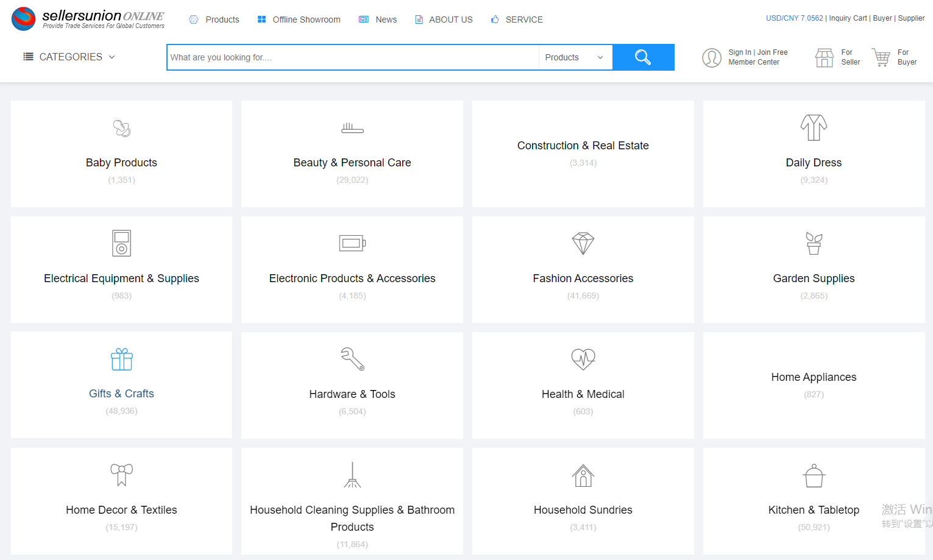Click the Health & Medical heart icon

pyautogui.click(x=583, y=360)
